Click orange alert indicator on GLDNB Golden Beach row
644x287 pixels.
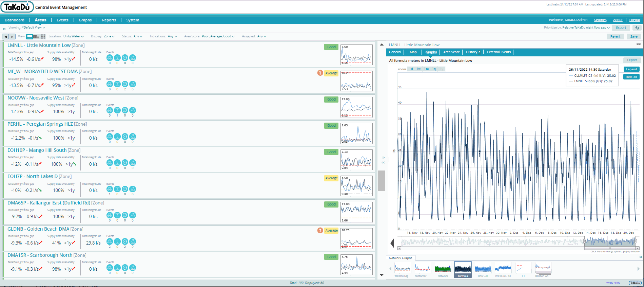click(320, 230)
